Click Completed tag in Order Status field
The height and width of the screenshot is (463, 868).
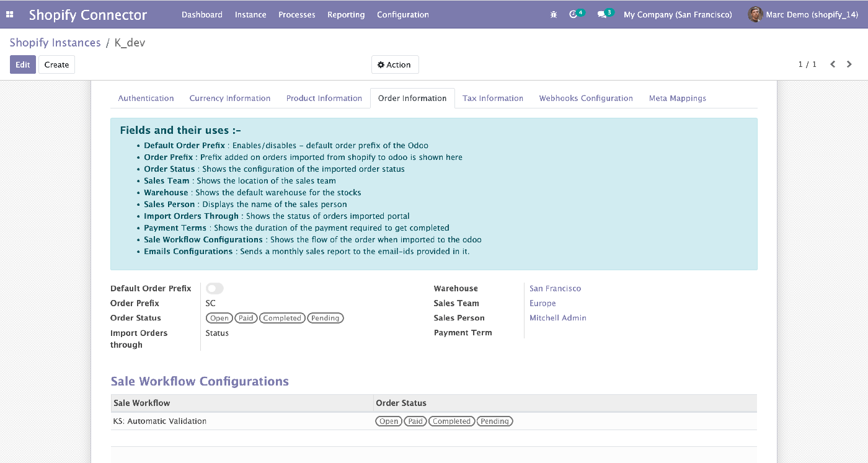[x=282, y=318]
